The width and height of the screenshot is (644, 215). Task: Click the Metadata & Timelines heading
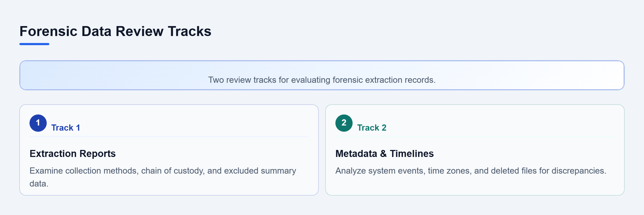pos(385,153)
